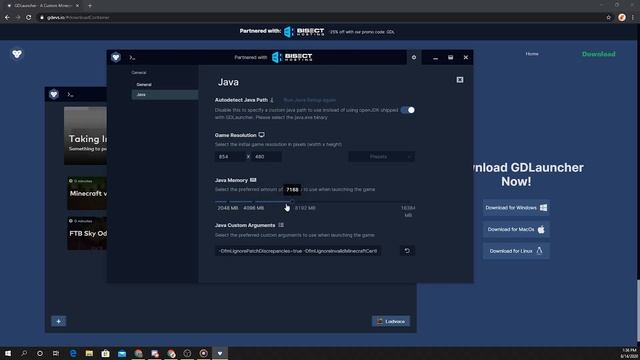This screenshot has width=640, height=360.
Task: Reload the browser page
Action: pyautogui.click(x=29, y=18)
